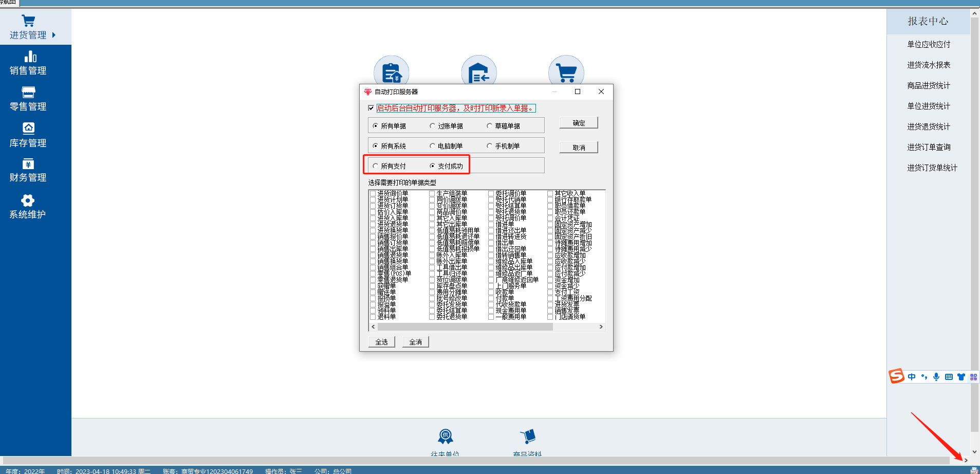Open 进货流水报表 report
Image resolution: width=980 pixels, height=474 pixels.
pyautogui.click(x=929, y=65)
